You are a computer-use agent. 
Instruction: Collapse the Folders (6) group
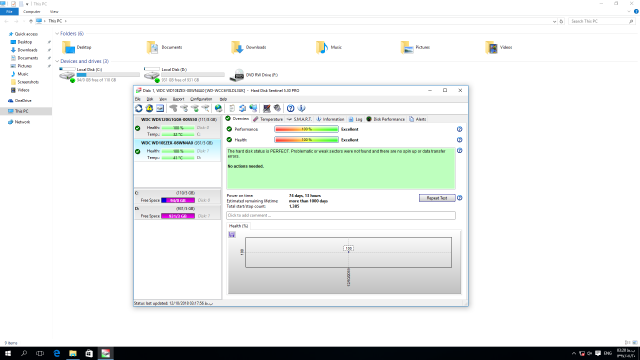point(57,33)
